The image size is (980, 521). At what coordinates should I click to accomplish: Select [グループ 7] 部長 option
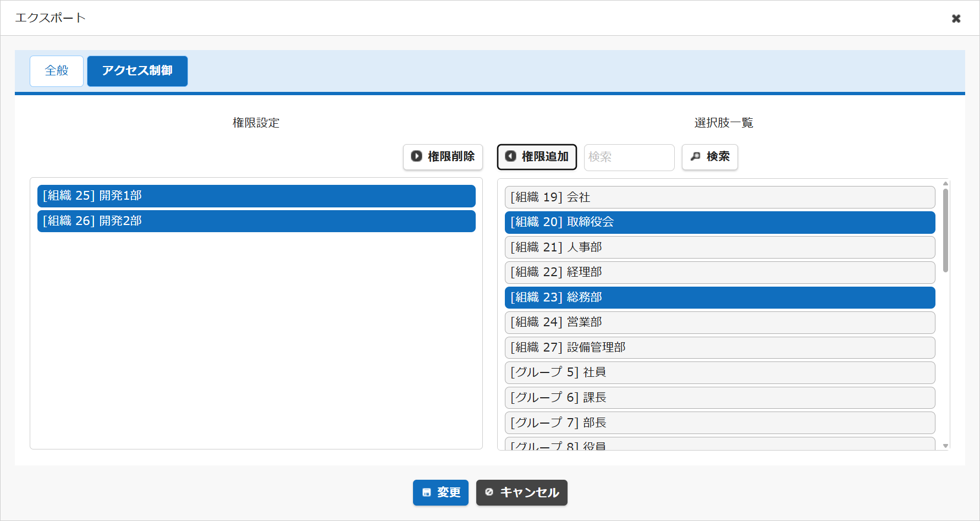click(x=720, y=423)
